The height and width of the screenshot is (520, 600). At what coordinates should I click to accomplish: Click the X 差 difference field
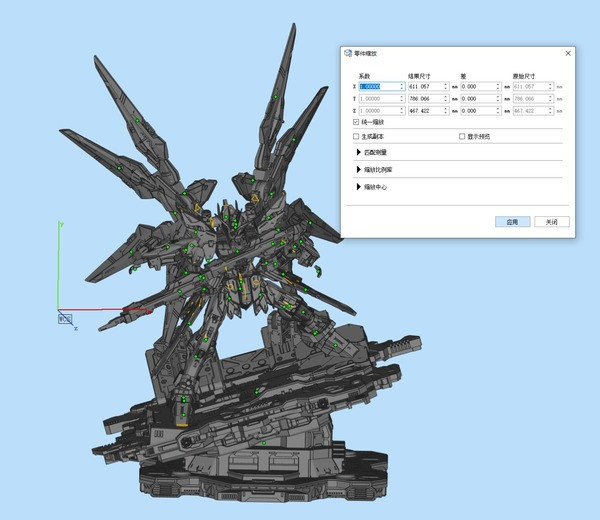pyautogui.click(x=477, y=87)
